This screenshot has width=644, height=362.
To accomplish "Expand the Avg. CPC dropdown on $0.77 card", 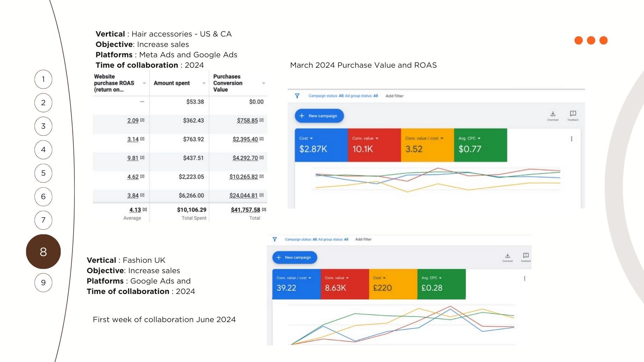I will point(479,138).
